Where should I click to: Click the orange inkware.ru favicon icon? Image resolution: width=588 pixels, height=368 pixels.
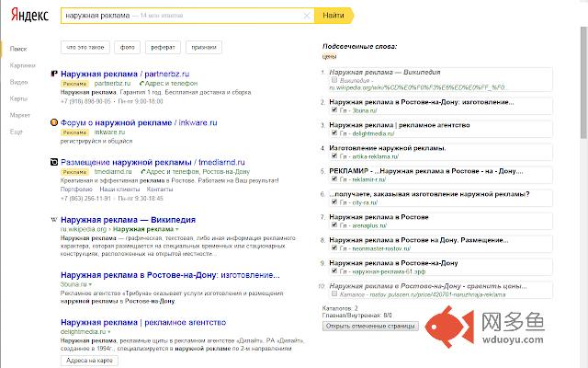pyautogui.click(x=54, y=122)
